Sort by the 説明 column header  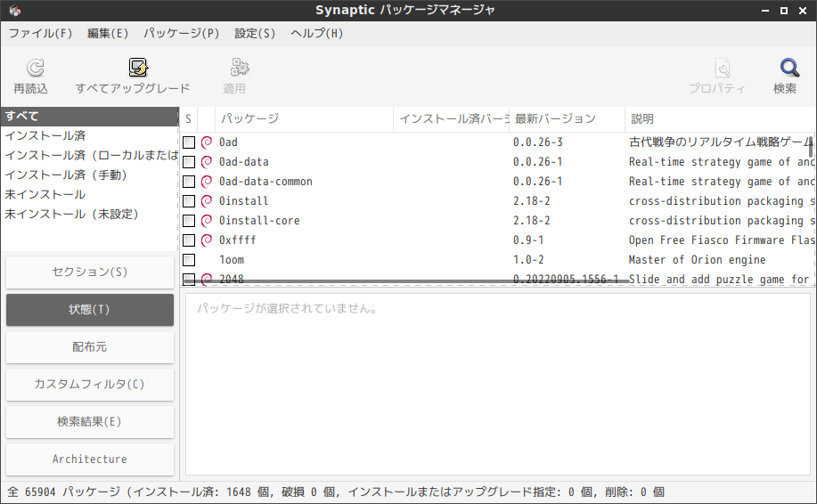click(x=720, y=119)
